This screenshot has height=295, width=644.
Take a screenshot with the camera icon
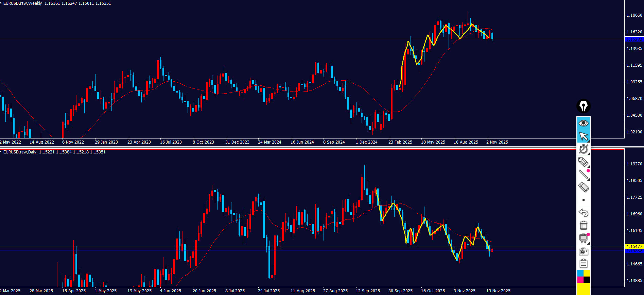(x=584, y=251)
